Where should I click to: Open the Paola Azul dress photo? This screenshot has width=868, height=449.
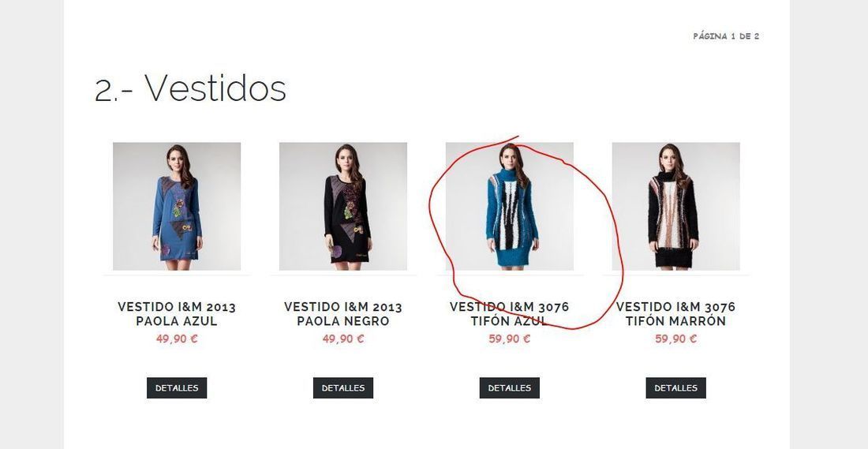[177, 206]
